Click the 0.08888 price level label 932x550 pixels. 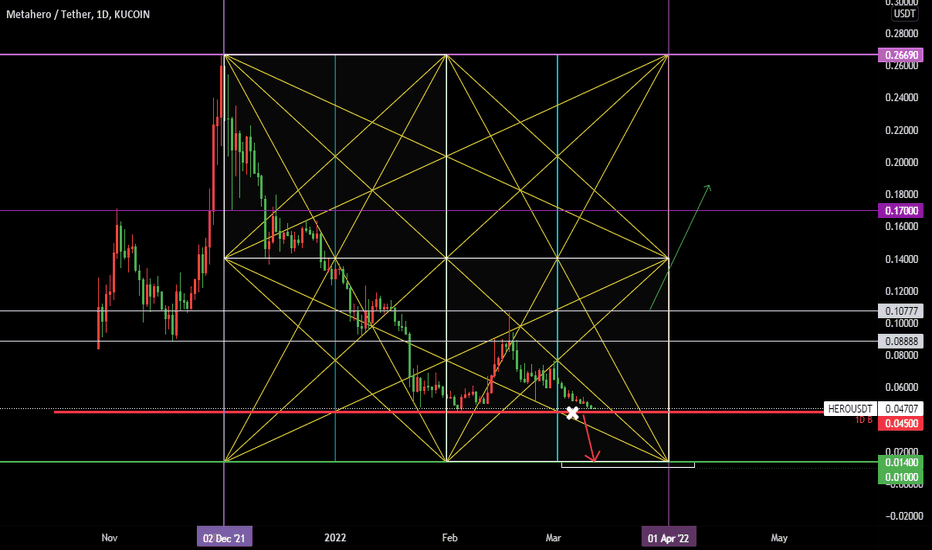(901, 341)
